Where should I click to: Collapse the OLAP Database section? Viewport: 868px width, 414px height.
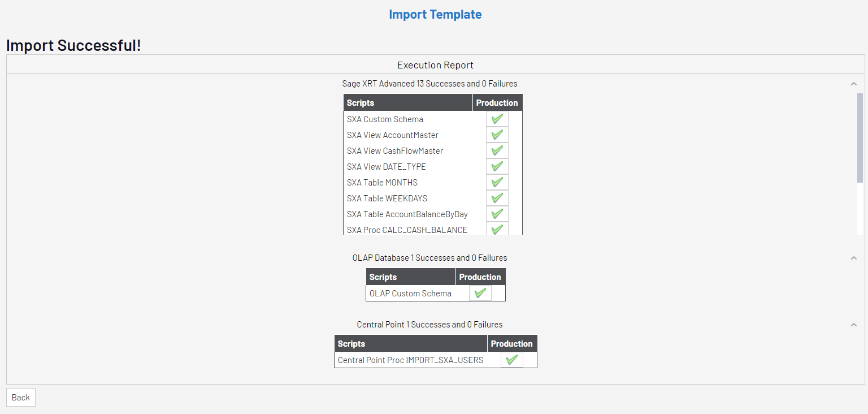pos(854,258)
